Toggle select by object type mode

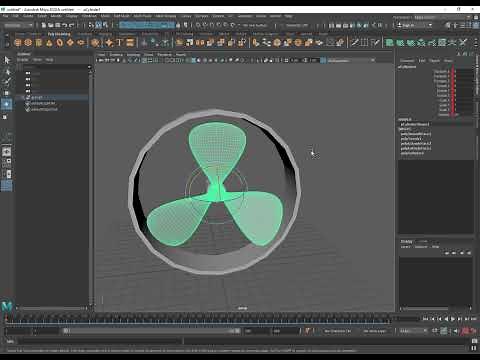[99, 25]
